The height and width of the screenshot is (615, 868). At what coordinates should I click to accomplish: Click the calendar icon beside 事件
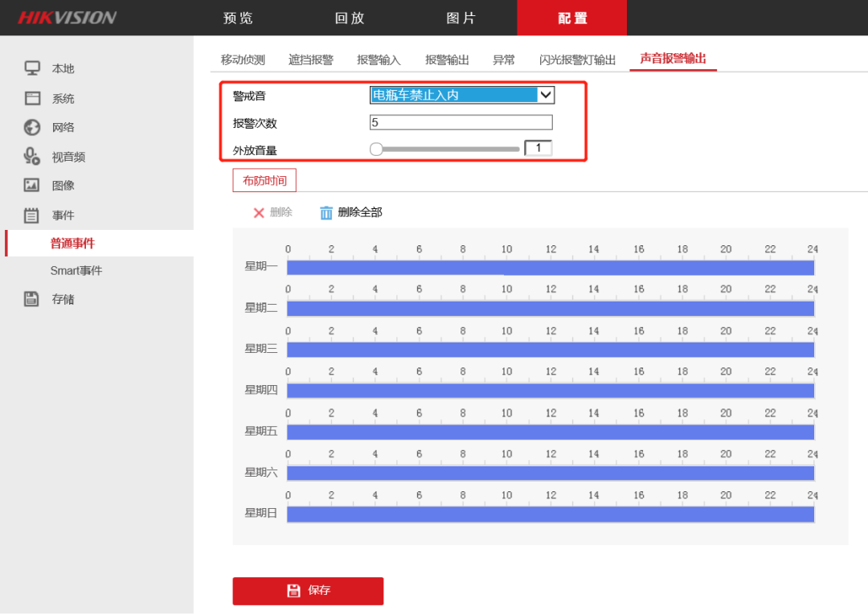(x=32, y=215)
